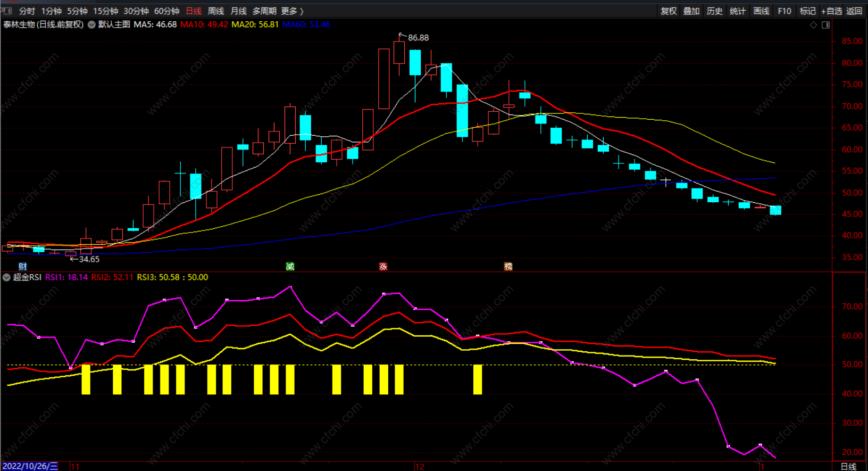The image size is (868, 471).
Task: Click the 70.00 RSI axis label
Action: click(852, 307)
